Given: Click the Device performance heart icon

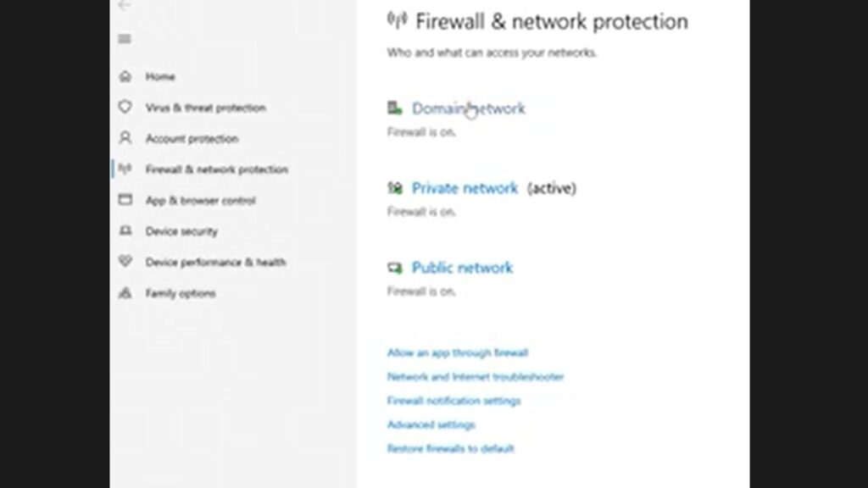Looking at the screenshot, I should tap(125, 262).
